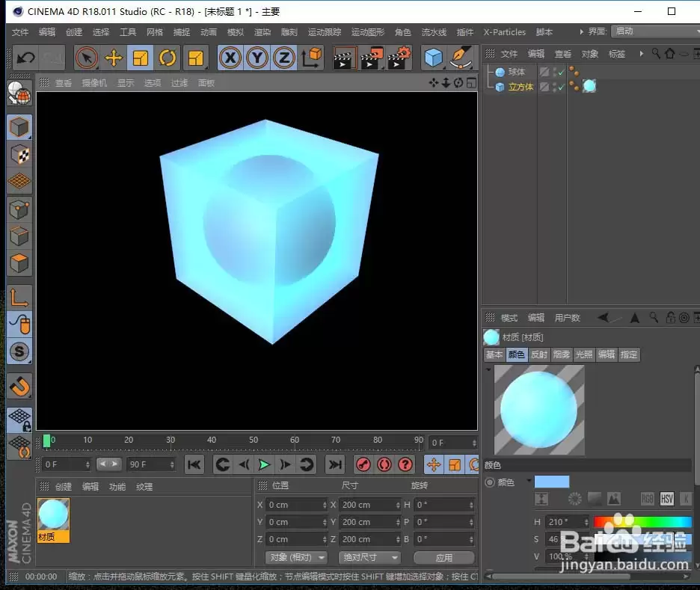Click the blue color swatch beside 颜色
700x590 pixels.
552,482
